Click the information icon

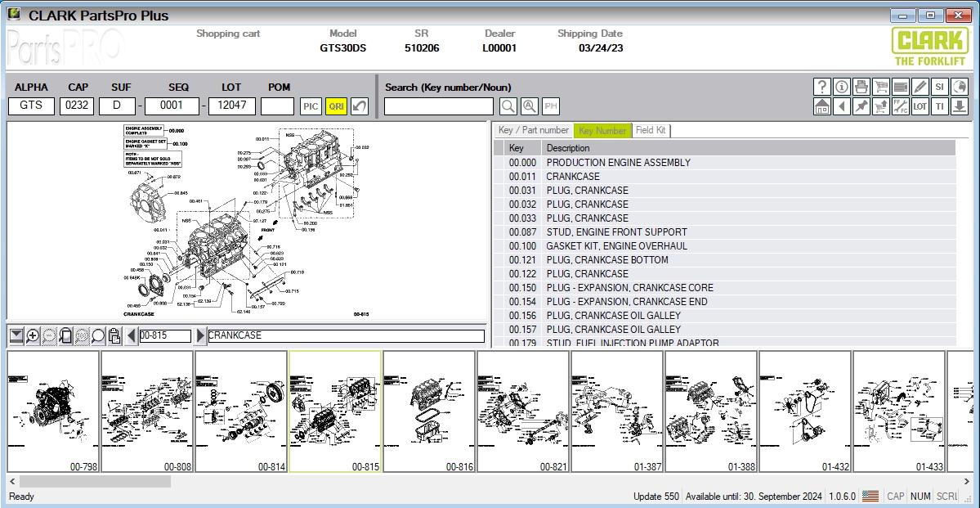pos(841,87)
